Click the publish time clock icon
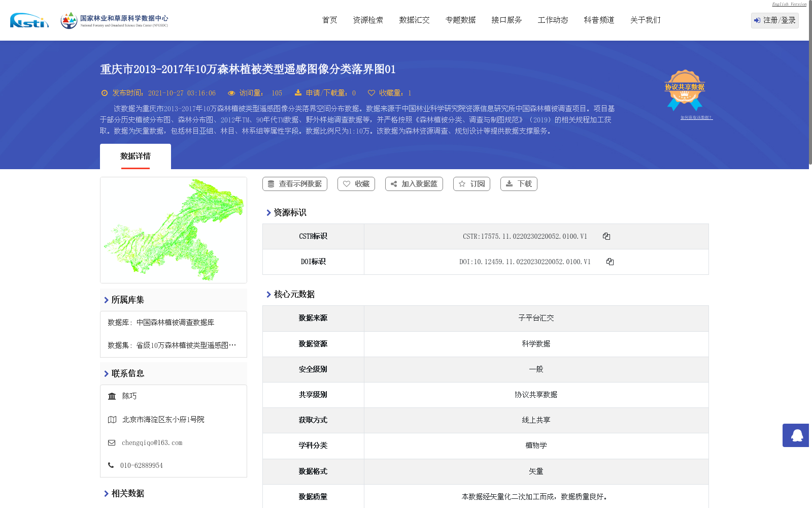 coord(105,93)
